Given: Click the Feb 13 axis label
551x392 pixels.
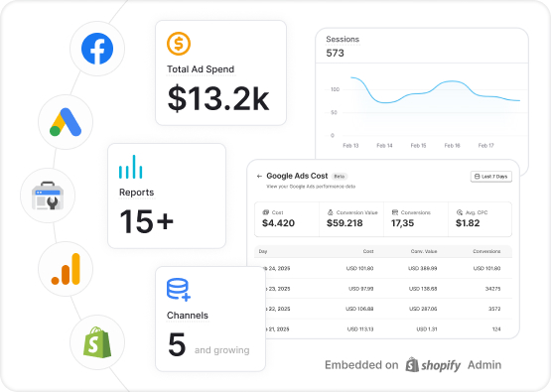Looking at the screenshot, I should point(350,146).
